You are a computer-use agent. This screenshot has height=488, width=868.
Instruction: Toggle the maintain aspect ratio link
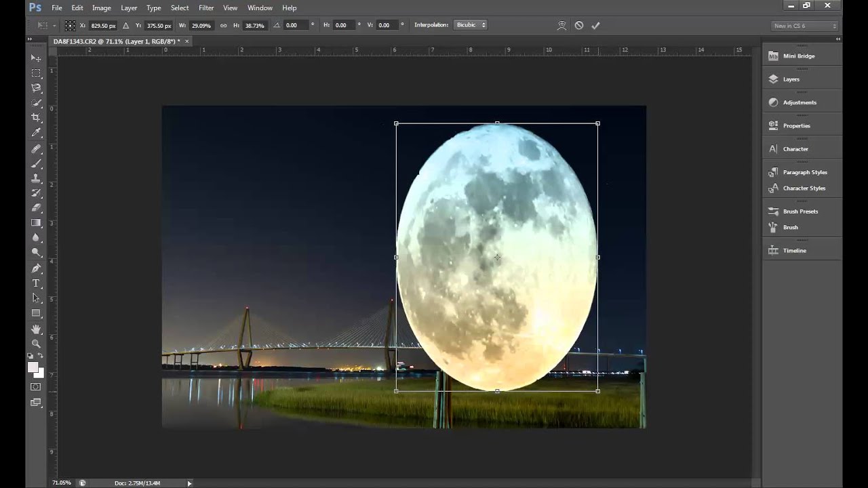223,25
